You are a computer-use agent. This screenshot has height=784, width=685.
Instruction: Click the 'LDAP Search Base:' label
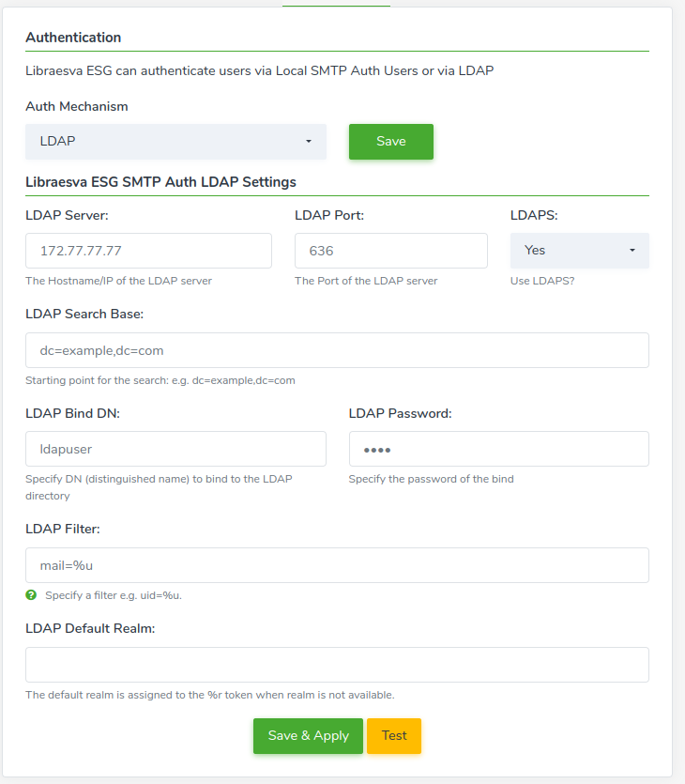click(x=84, y=314)
